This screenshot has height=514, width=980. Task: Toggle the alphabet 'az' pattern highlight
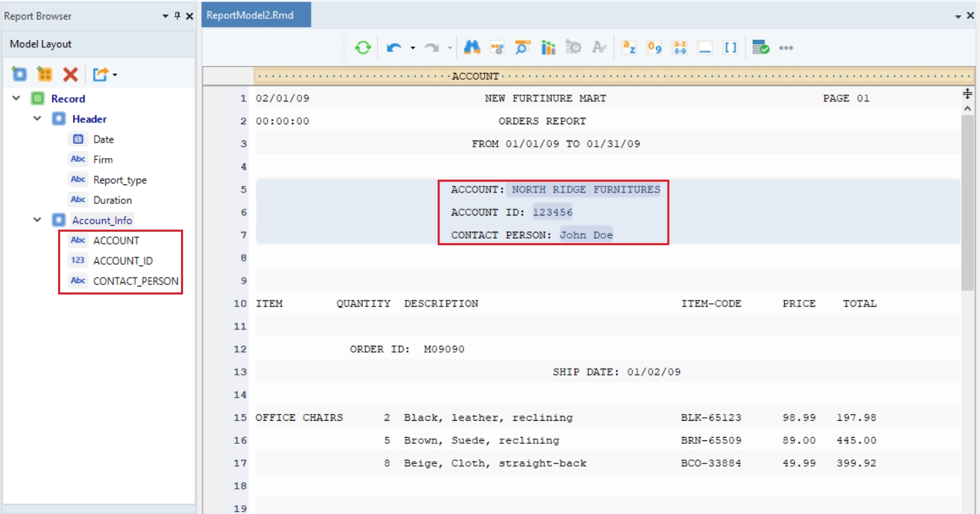click(x=629, y=48)
